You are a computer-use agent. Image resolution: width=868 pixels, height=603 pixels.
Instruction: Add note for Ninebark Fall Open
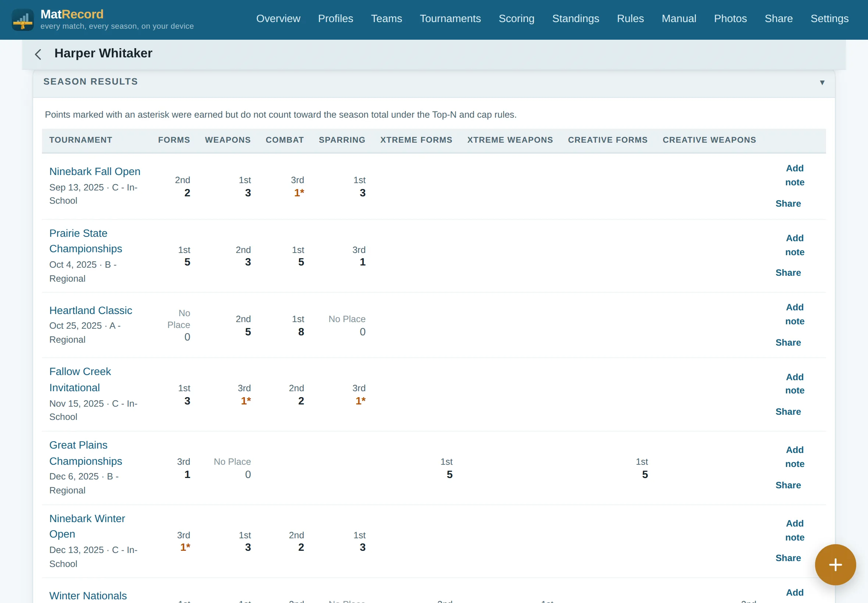tap(794, 175)
